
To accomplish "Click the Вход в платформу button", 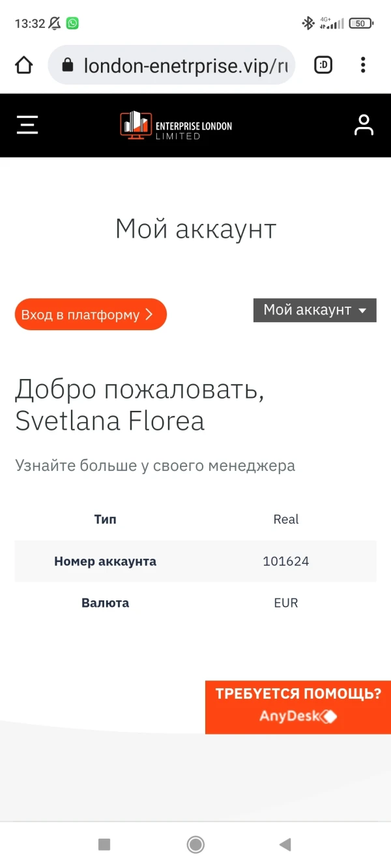I will 91,315.
